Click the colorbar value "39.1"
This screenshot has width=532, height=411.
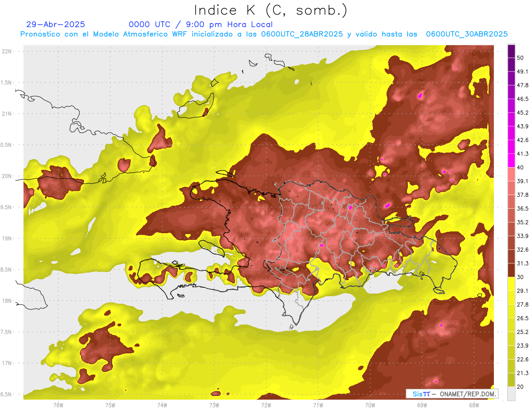[522, 181]
